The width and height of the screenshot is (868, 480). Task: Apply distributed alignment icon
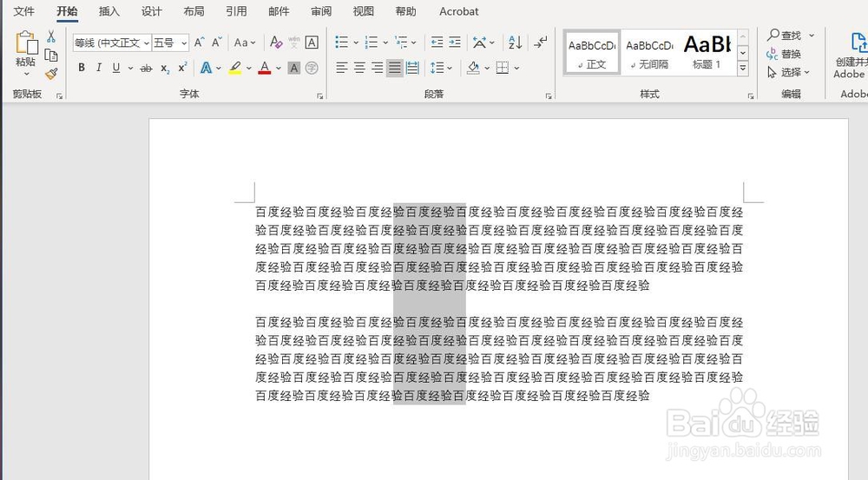412,68
